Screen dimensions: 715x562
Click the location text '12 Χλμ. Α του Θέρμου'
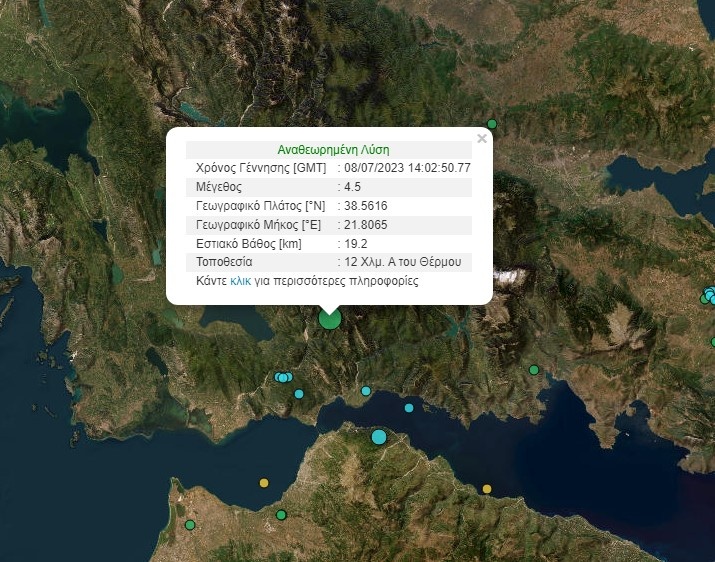pyautogui.click(x=403, y=262)
